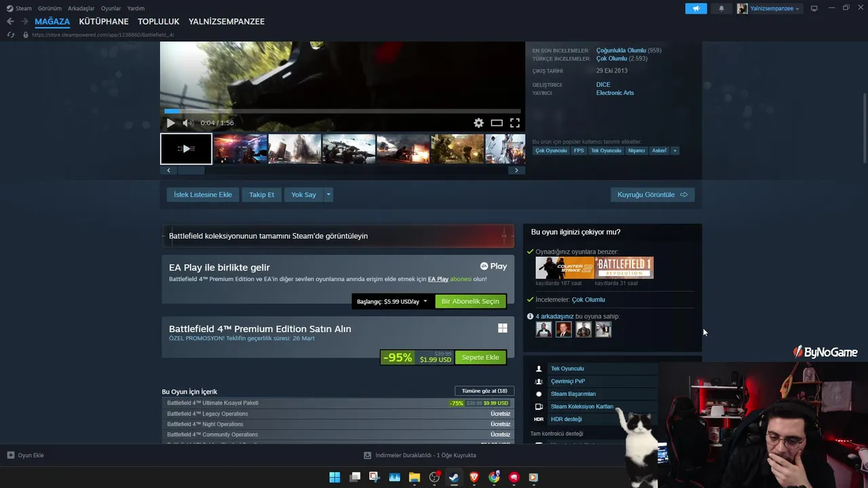Click the Counter-Strike 2 game image
868x488 pixels.
click(565, 268)
